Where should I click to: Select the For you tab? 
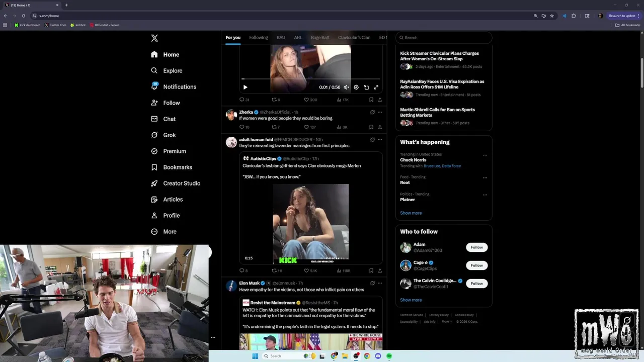[x=233, y=37]
